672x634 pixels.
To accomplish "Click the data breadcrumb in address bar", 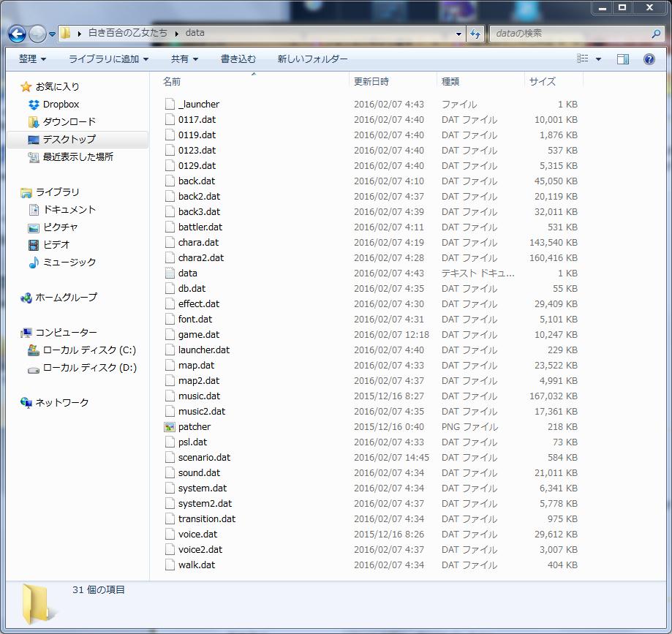I will [195, 33].
